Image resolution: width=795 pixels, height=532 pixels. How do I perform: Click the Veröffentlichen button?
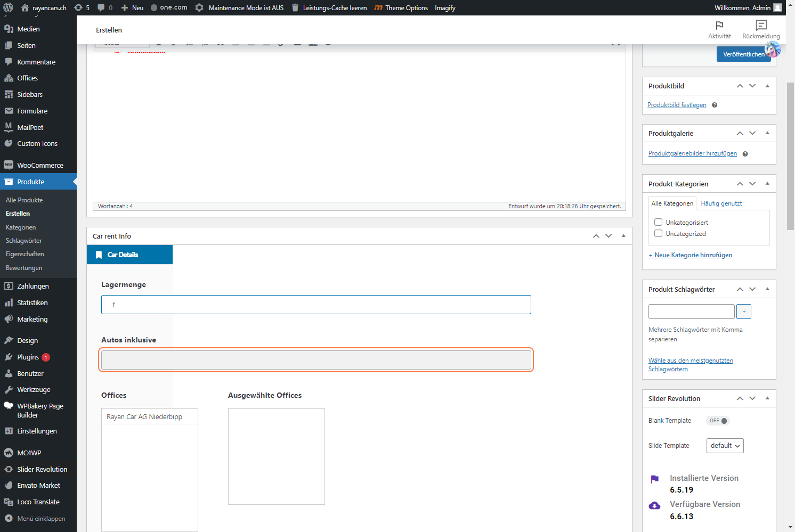(744, 54)
